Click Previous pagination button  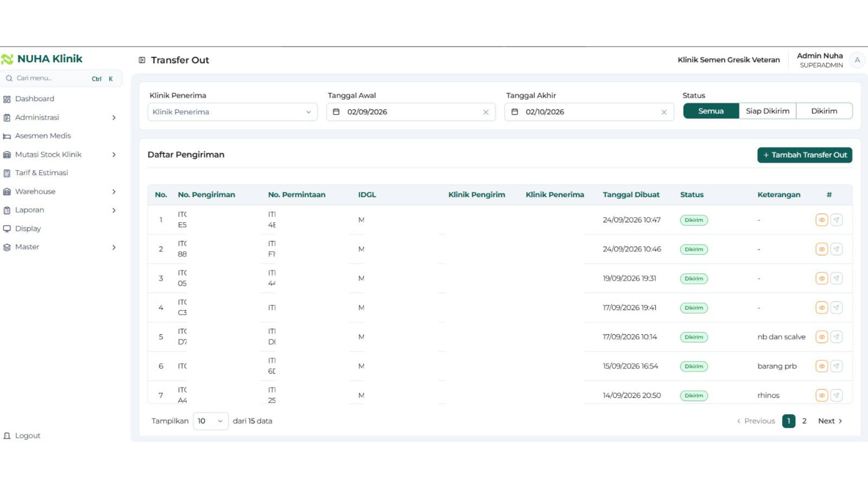[x=756, y=421]
